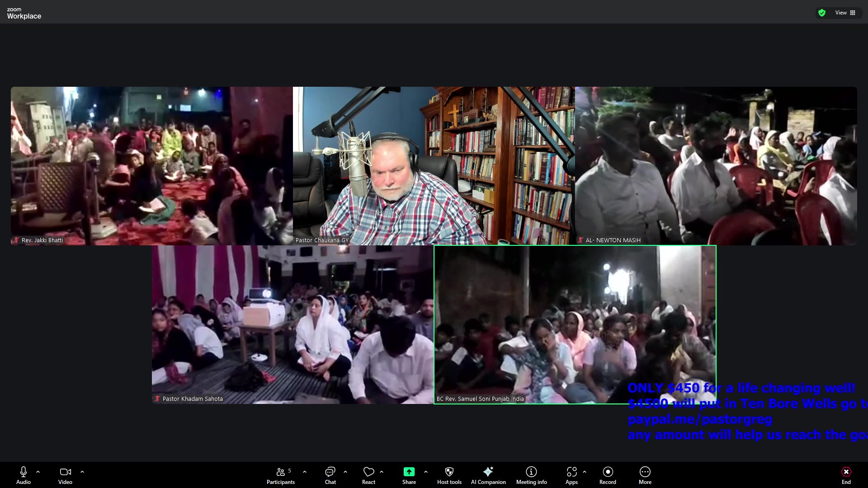The width and height of the screenshot is (868, 488).
Task: Open the Chat panel
Action: [x=330, y=475]
